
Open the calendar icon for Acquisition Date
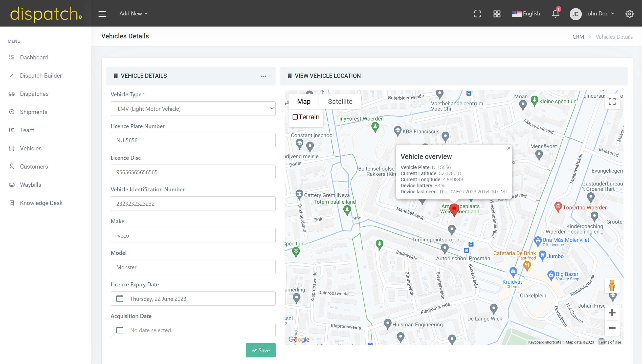coord(120,330)
